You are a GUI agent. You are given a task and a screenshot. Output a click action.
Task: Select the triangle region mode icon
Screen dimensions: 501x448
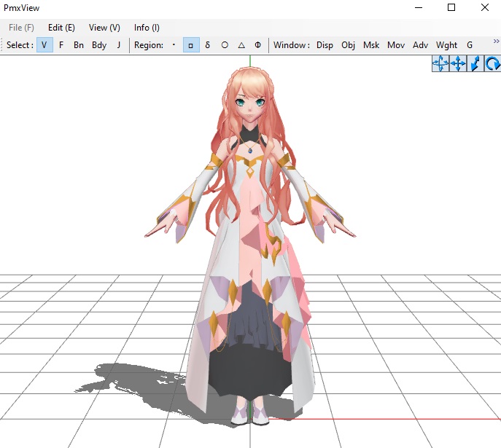pyautogui.click(x=241, y=45)
